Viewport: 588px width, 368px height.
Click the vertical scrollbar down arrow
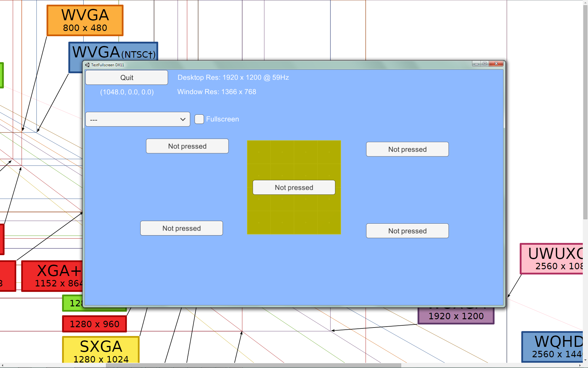point(585,360)
